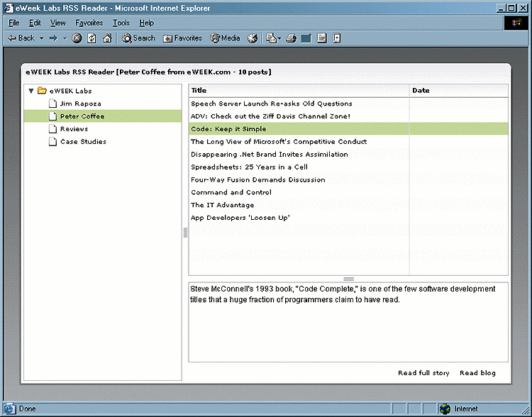This screenshot has width=532, height=417.
Task: Click the horizontal splitter handle above description
Action: click(348, 279)
